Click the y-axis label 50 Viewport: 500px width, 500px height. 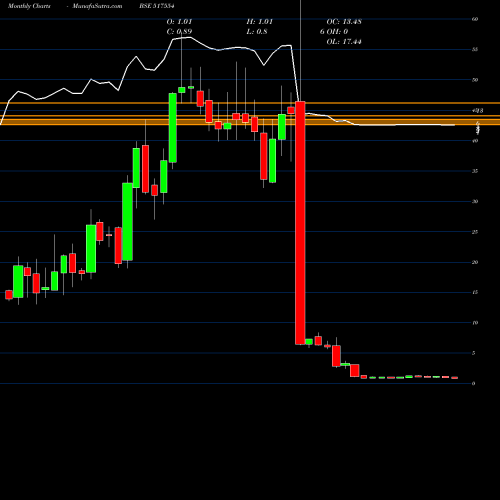point(475,80)
